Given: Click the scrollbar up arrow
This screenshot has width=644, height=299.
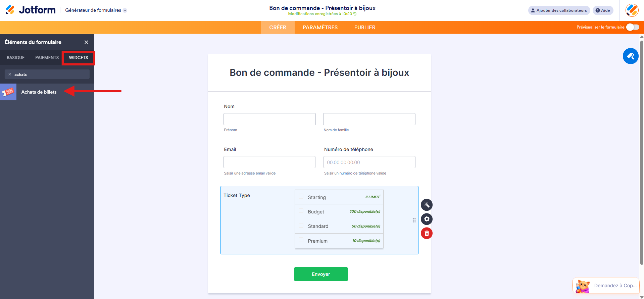Looking at the screenshot, I should (642, 37).
